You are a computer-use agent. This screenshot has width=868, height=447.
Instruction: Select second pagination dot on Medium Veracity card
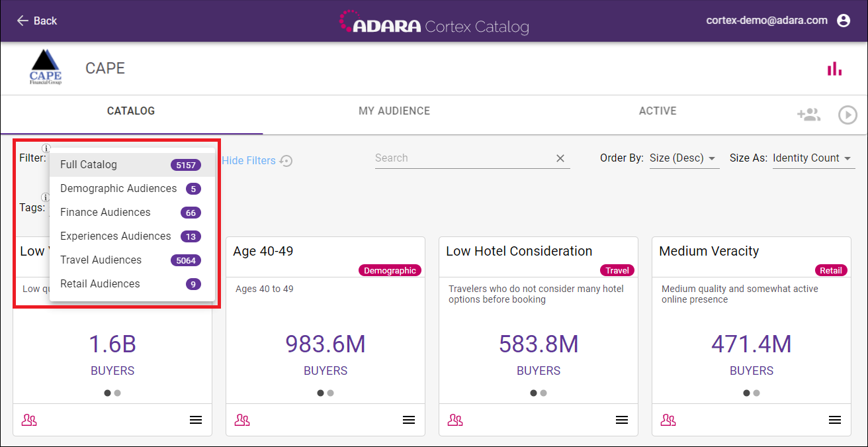coord(756,393)
